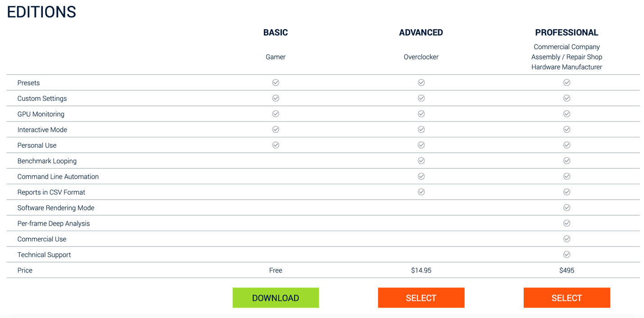Click the Per-frame Deep Analysis checkmark
The height and width of the screenshot is (318, 644).
coord(567,223)
